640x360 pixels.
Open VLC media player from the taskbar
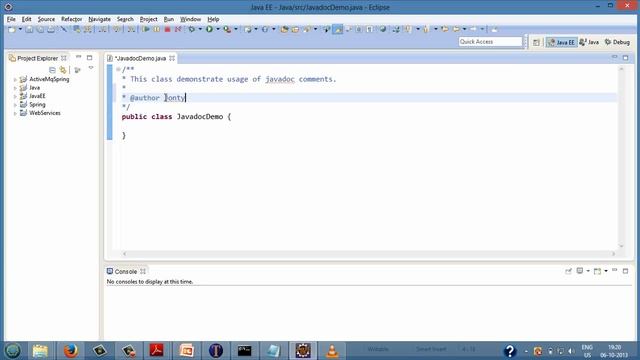332,351
